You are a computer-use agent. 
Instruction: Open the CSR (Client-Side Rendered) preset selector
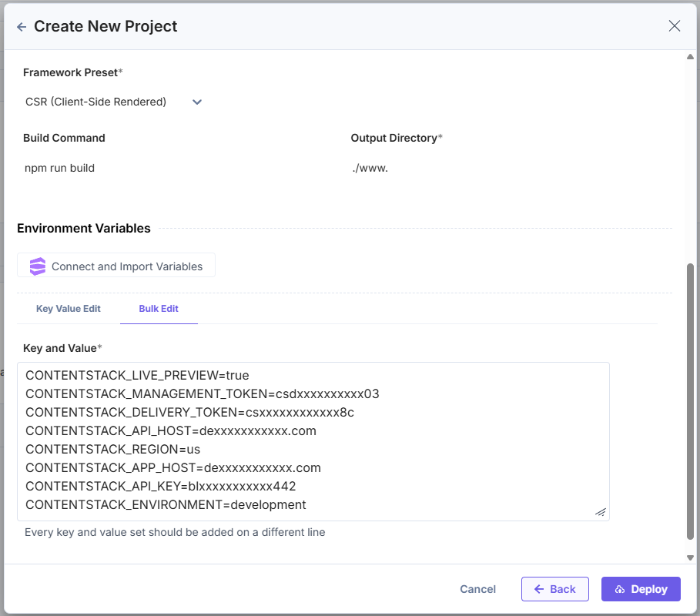(x=96, y=102)
